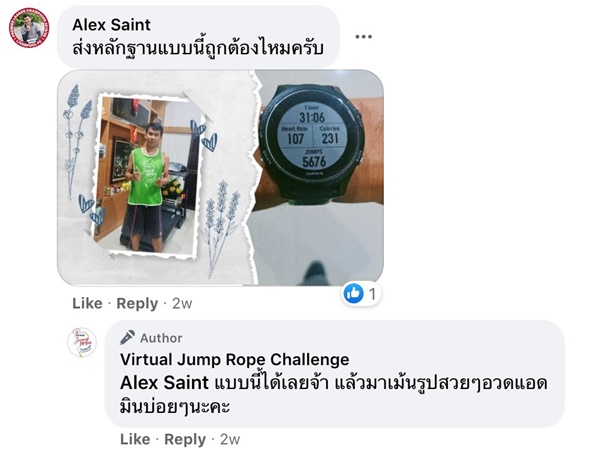600x453 pixels.
Task: Click the blue thumbs-up reaction icon
Action: pyautogui.click(x=354, y=293)
